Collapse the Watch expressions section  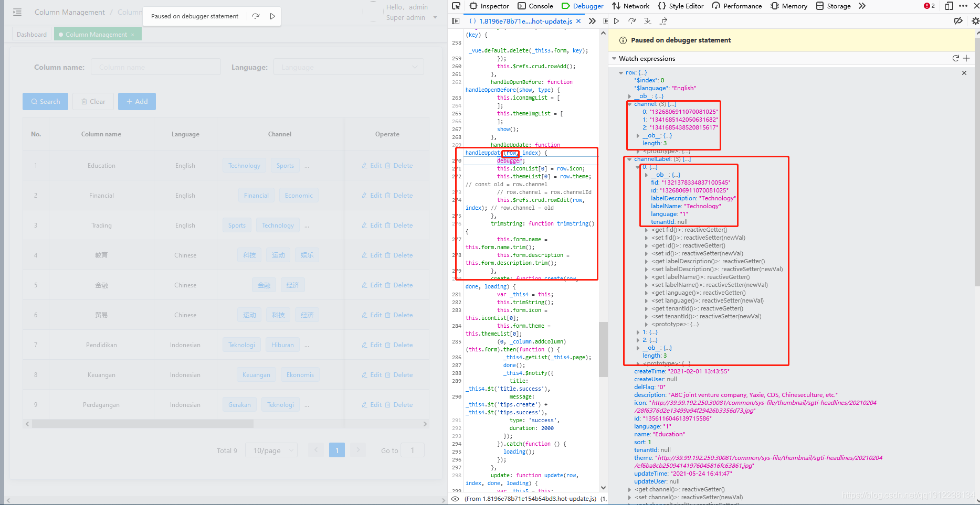coord(614,59)
